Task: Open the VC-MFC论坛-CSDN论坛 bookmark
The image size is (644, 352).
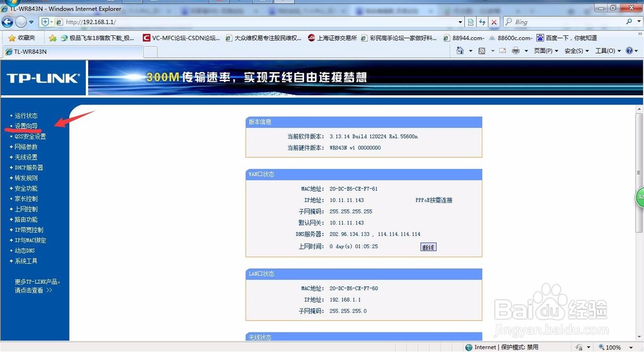Action: click(181, 38)
